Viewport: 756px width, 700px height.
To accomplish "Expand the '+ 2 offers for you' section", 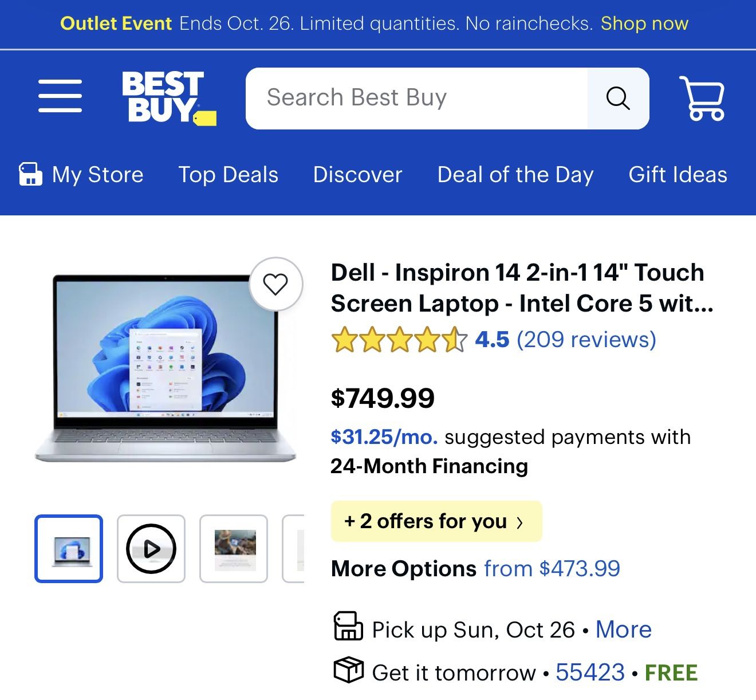I will coord(436,521).
